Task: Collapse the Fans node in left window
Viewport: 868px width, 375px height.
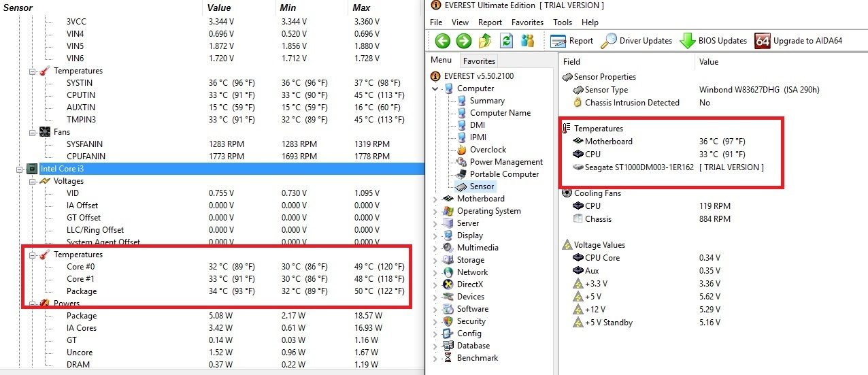Action: pos(32,132)
